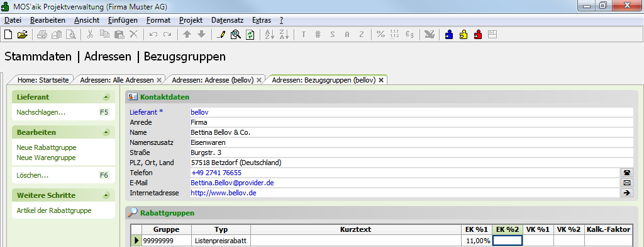Click the red puzzle figure icon
Viewport: 644px width, 247px height.
pyautogui.click(x=478, y=35)
